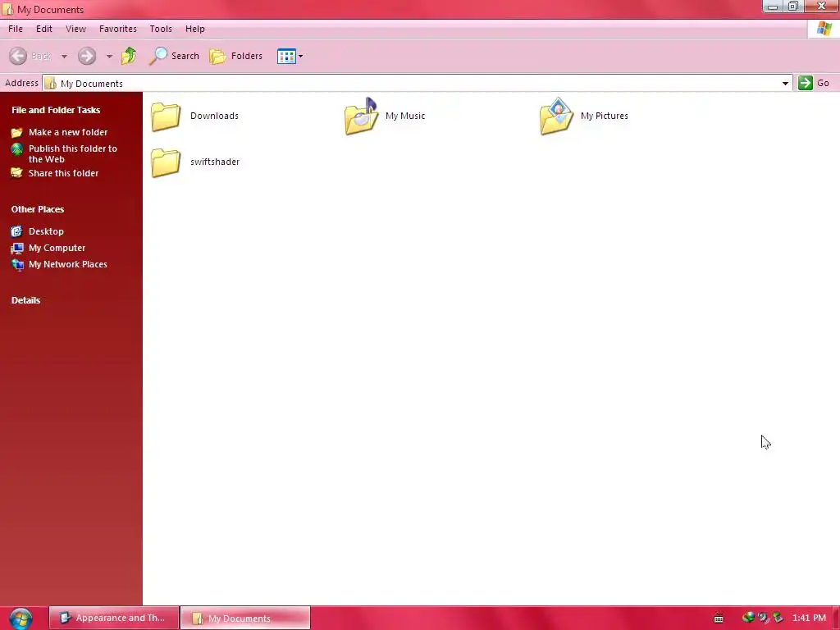Click into the Address field
The height and width of the screenshot is (630, 840).
pyautogui.click(x=417, y=83)
